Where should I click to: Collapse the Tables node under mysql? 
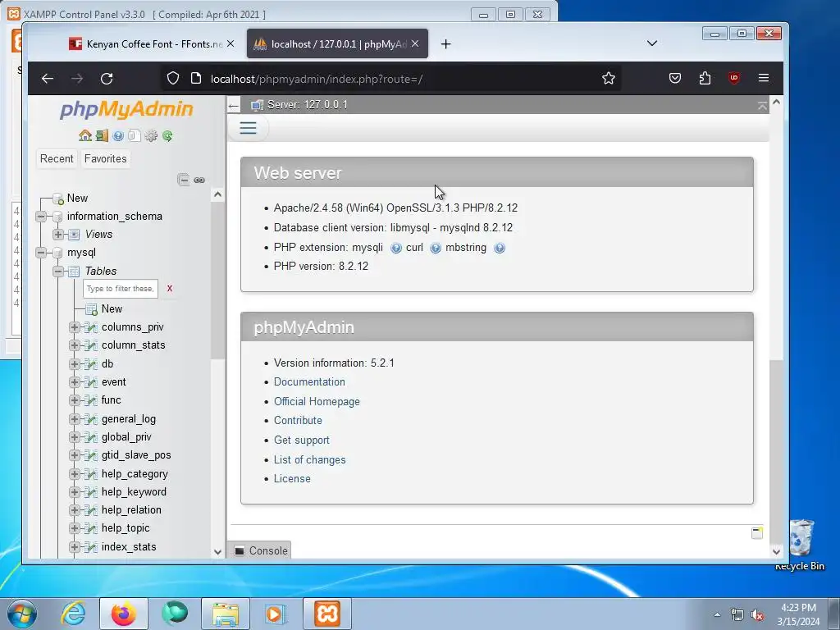58,271
